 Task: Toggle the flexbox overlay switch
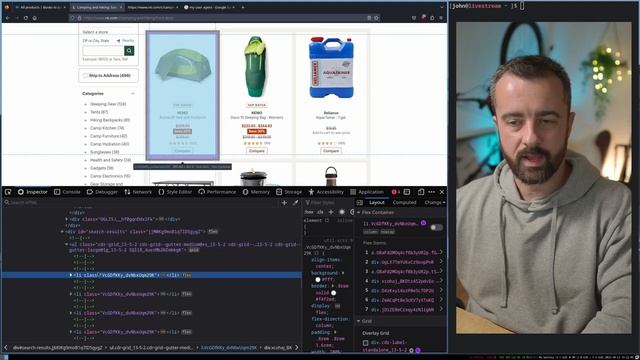coord(436,227)
